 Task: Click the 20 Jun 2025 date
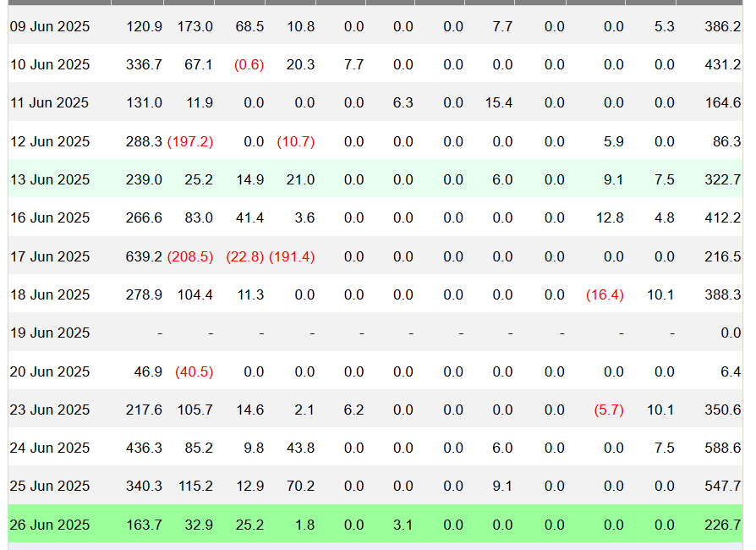point(50,371)
